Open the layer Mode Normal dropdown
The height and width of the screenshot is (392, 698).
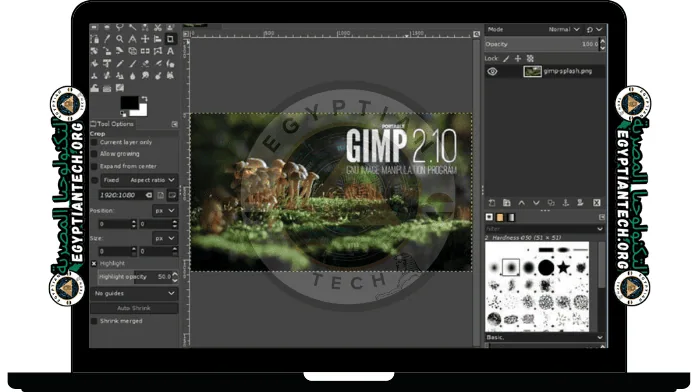[x=564, y=29]
